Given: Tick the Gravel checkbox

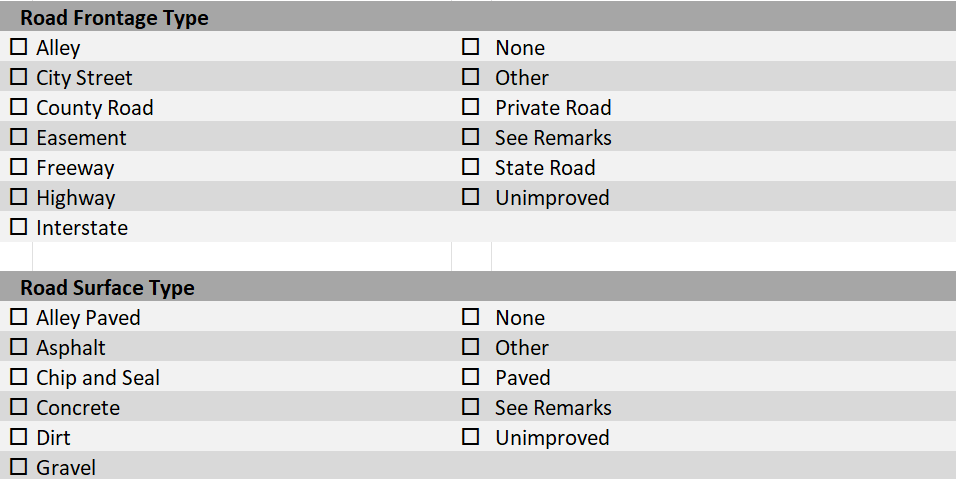Looking at the screenshot, I should pyautogui.click(x=19, y=467).
